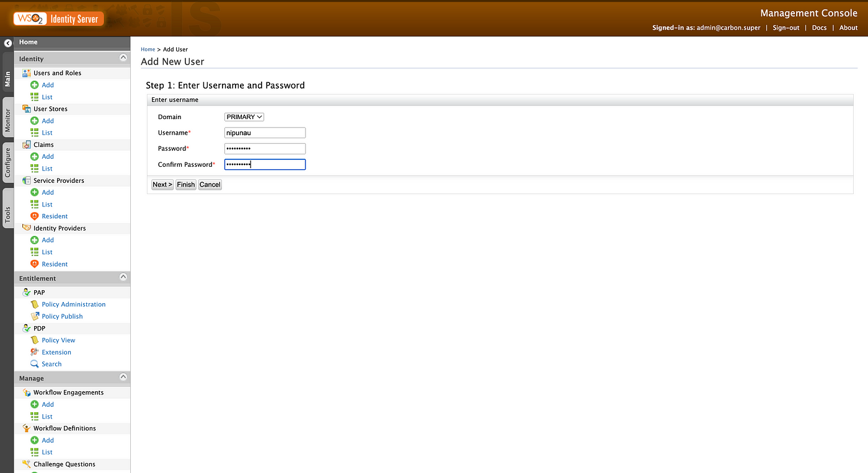This screenshot has height=473, width=868.
Task: Click the Policy Administration icon
Action: tap(35, 304)
